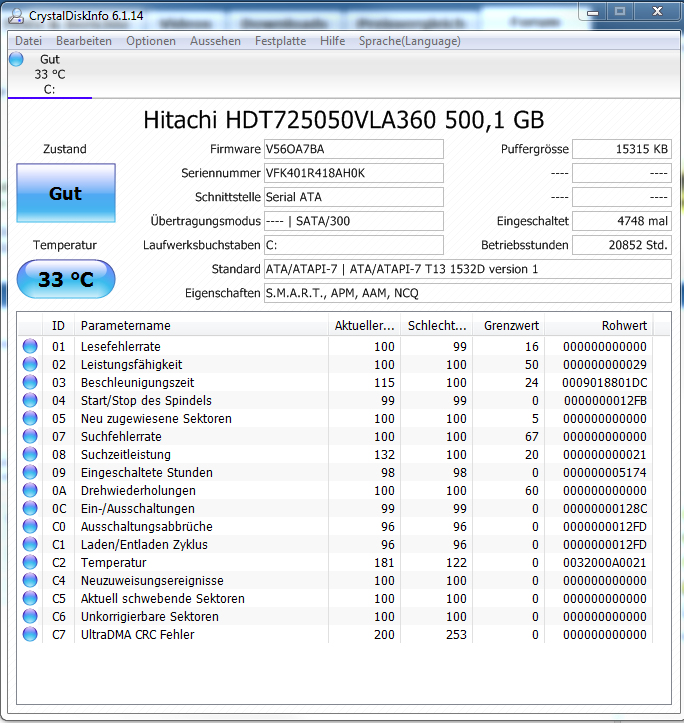
Task: Select the UltraDMA CRC Fehler parameter name
Action: (x=137, y=634)
